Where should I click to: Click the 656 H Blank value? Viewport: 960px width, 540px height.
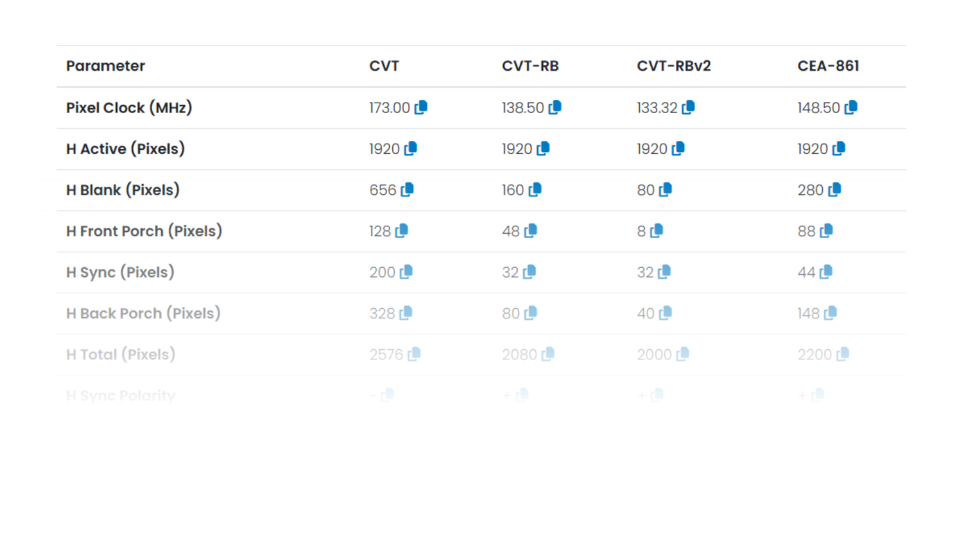point(383,190)
